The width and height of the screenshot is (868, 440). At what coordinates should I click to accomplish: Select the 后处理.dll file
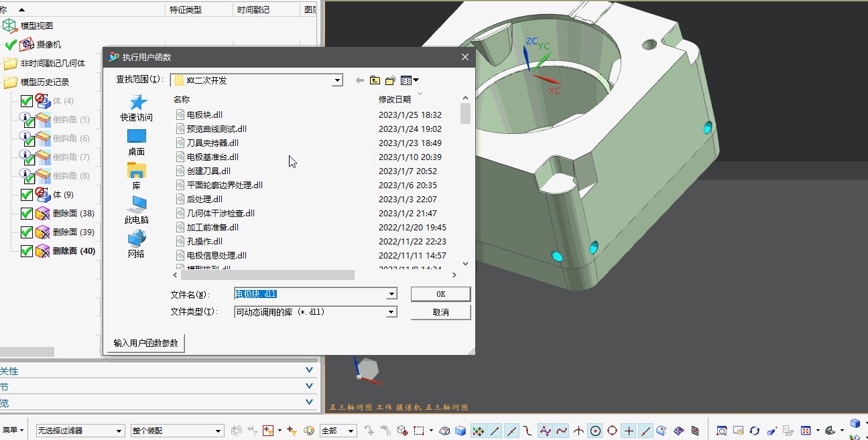(x=204, y=199)
